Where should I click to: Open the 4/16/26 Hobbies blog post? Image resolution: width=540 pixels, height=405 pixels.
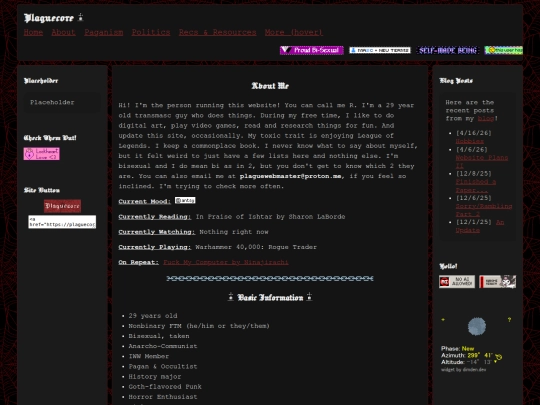click(469, 141)
